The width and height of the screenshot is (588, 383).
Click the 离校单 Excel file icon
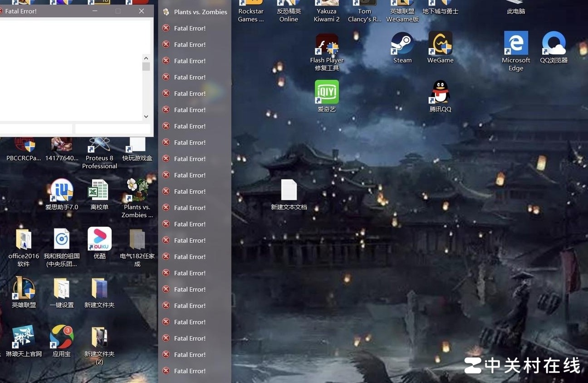click(x=99, y=190)
